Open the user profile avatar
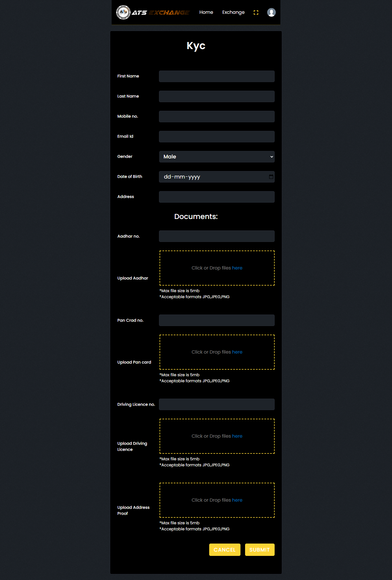Image resolution: width=392 pixels, height=580 pixels. click(x=271, y=12)
